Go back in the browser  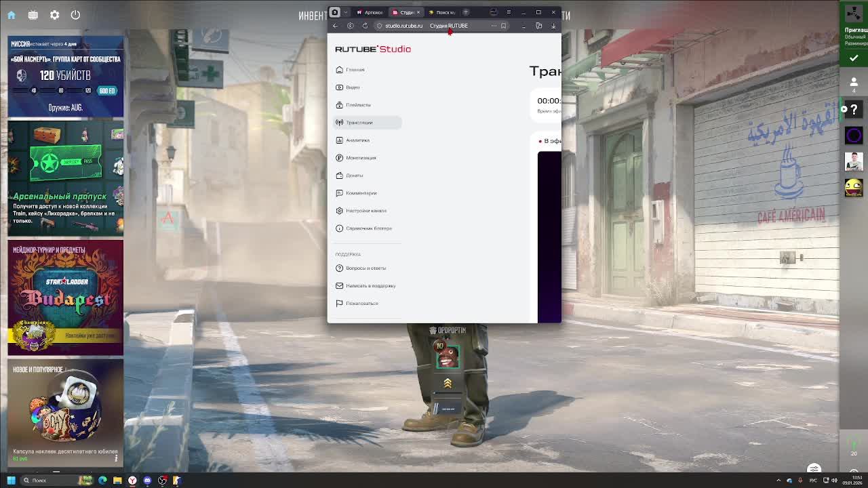tap(335, 26)
